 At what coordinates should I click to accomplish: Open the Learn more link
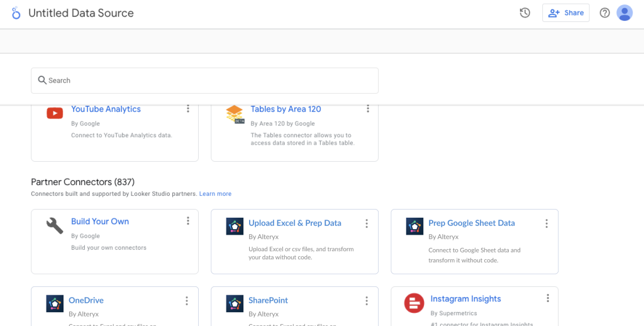[215, 194]
